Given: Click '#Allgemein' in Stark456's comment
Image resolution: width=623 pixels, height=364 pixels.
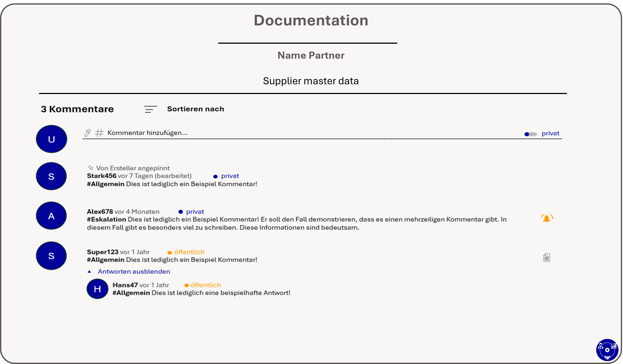Looking at the screenshot, I should tap(106, 184).
